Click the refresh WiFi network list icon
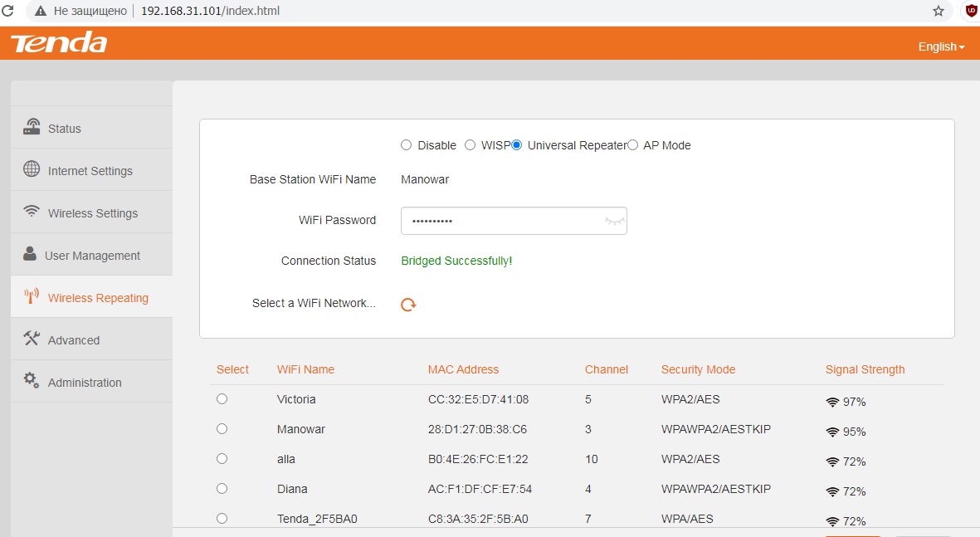Viewport: 980px width, 537px height. coord(408,305)
